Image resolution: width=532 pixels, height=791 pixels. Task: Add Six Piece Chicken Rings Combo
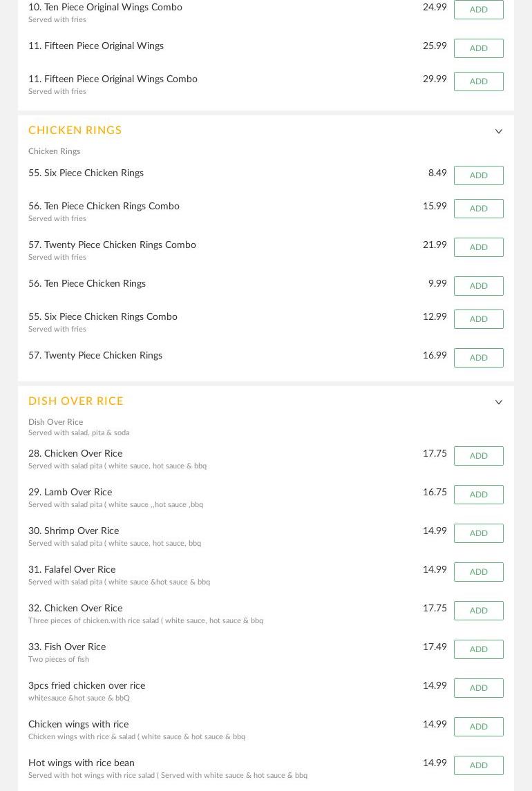pyautogui.click(x=478, y=319)
